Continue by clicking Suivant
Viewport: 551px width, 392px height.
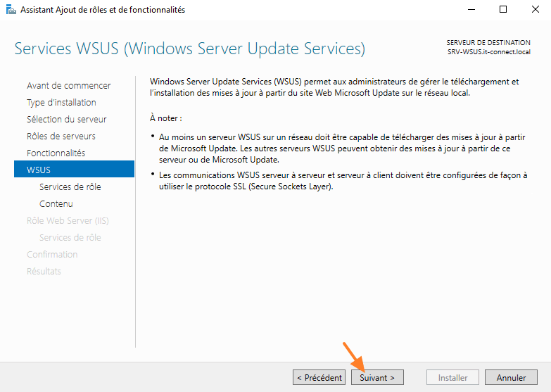[x=377, y=378]
